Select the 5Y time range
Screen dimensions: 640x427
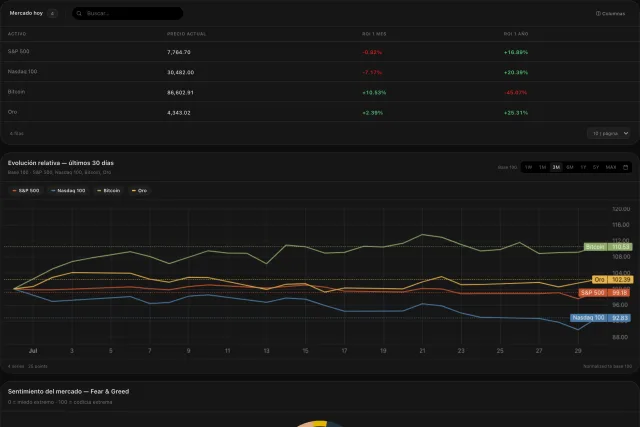click(596, 167)
